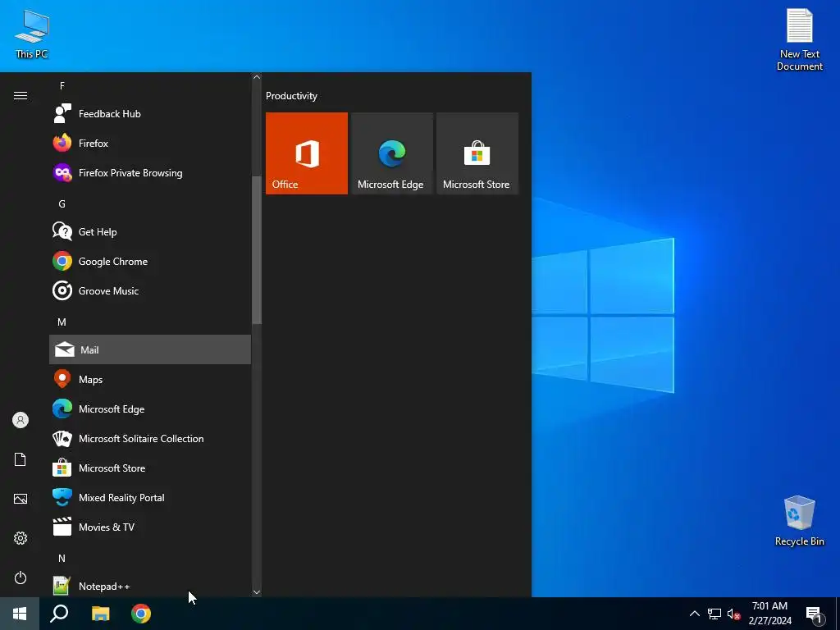The image size is (840, 630).
Task: Click the Productivity group title
Action: (291, 96)
